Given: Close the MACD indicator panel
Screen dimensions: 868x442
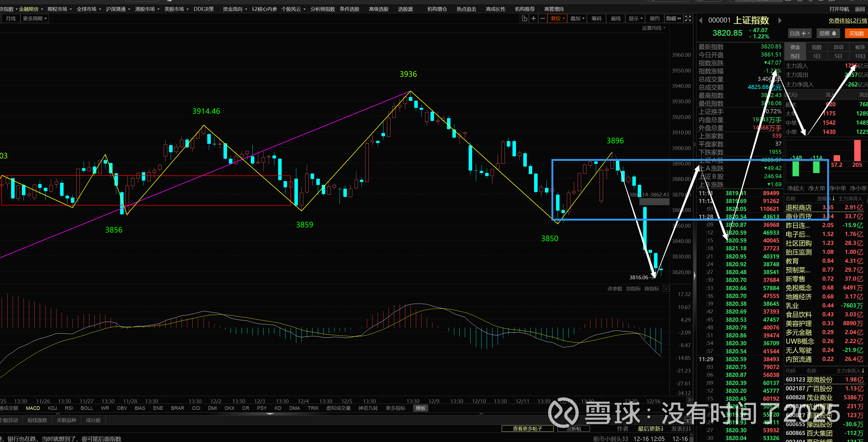Looking at the screenshot, I should pos(666,288).
